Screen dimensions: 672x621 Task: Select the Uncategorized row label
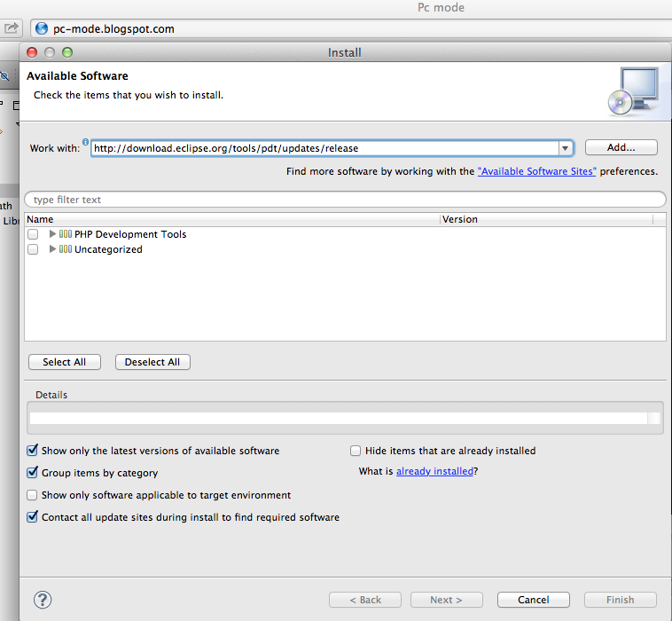click(x=108, y=249)
